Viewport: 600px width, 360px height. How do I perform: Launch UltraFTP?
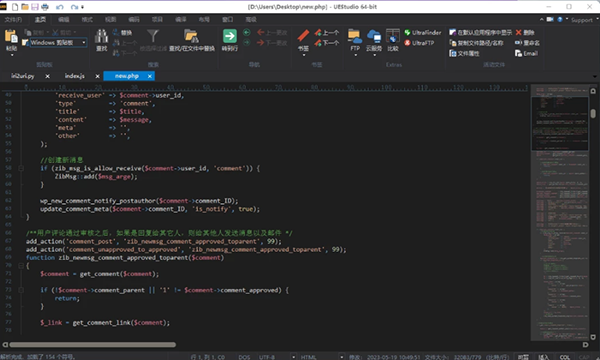(x=419, y=43)
